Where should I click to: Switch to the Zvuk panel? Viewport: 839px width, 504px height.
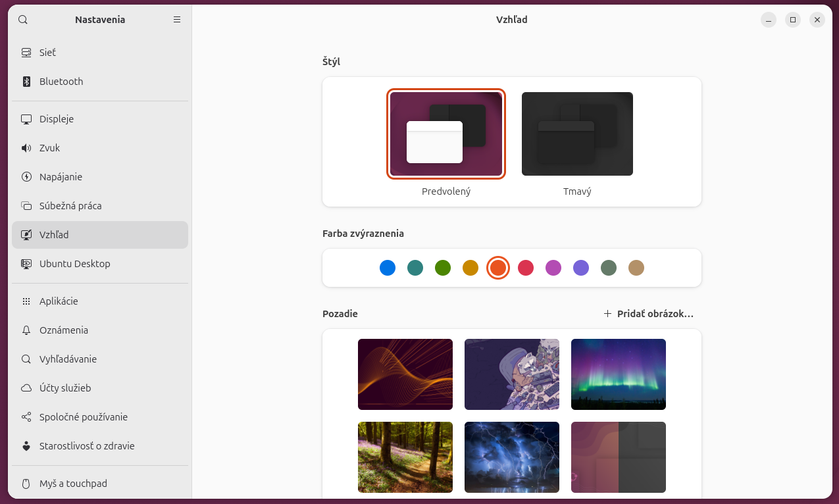tap(100, 148)
